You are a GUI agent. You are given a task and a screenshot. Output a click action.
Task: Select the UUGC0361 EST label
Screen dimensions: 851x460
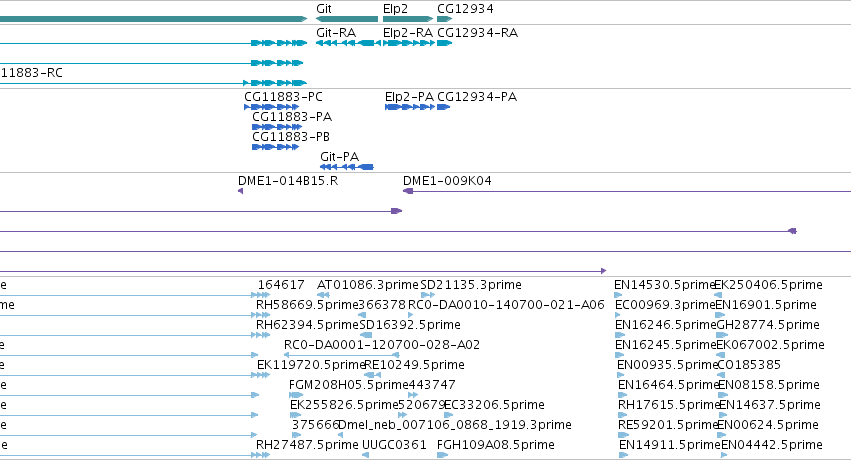point(395,445)
